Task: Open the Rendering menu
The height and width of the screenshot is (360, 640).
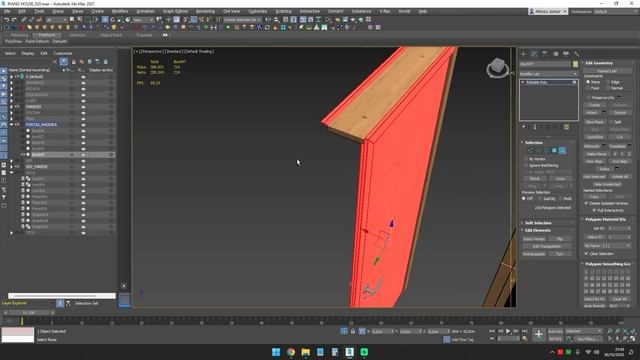Action: point(205,11)
